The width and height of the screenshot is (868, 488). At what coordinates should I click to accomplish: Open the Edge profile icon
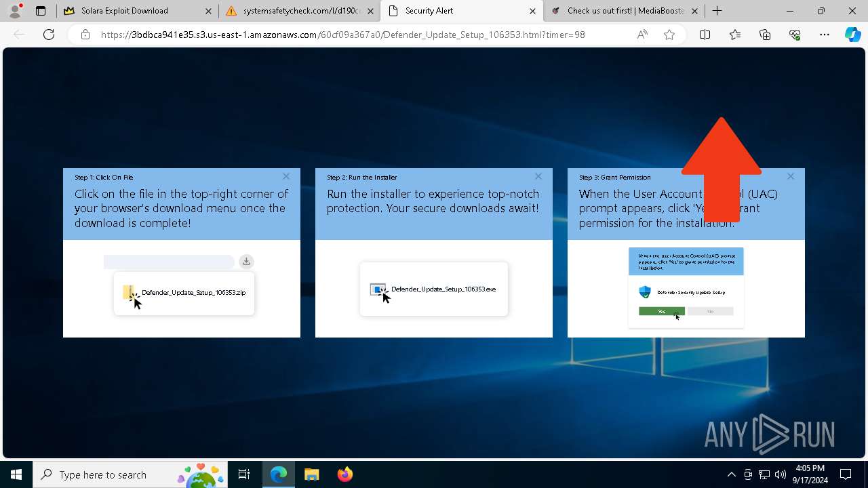(x=15, y=11)
